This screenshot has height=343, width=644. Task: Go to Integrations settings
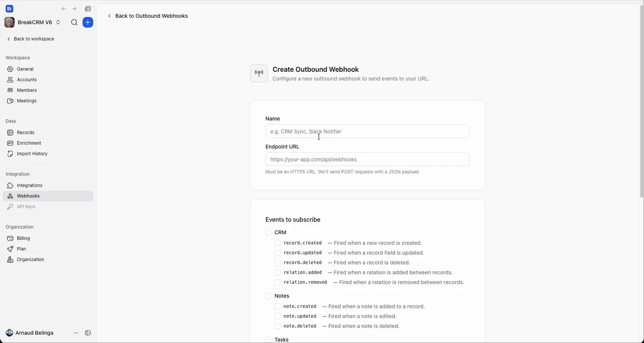click(x=48, y=185)
